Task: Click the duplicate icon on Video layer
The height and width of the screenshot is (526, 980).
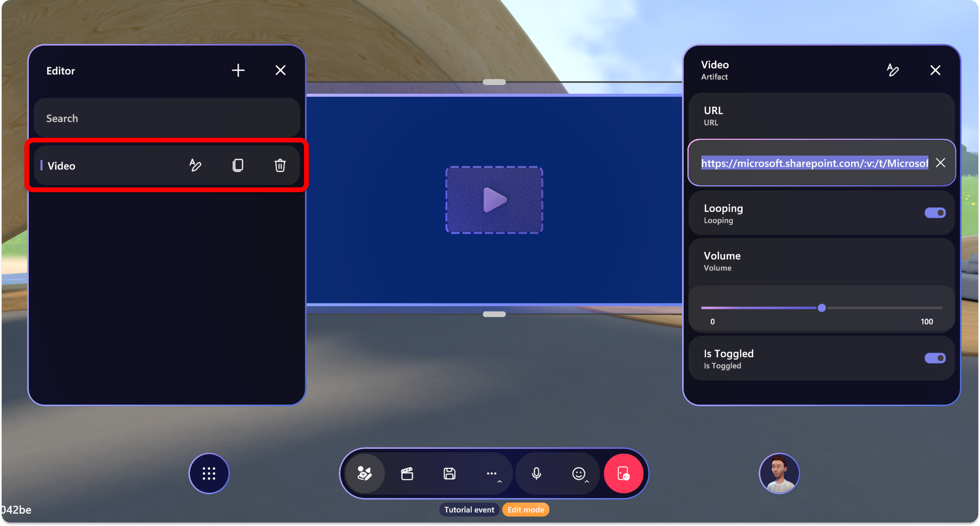Action: [x=238, y=166]
